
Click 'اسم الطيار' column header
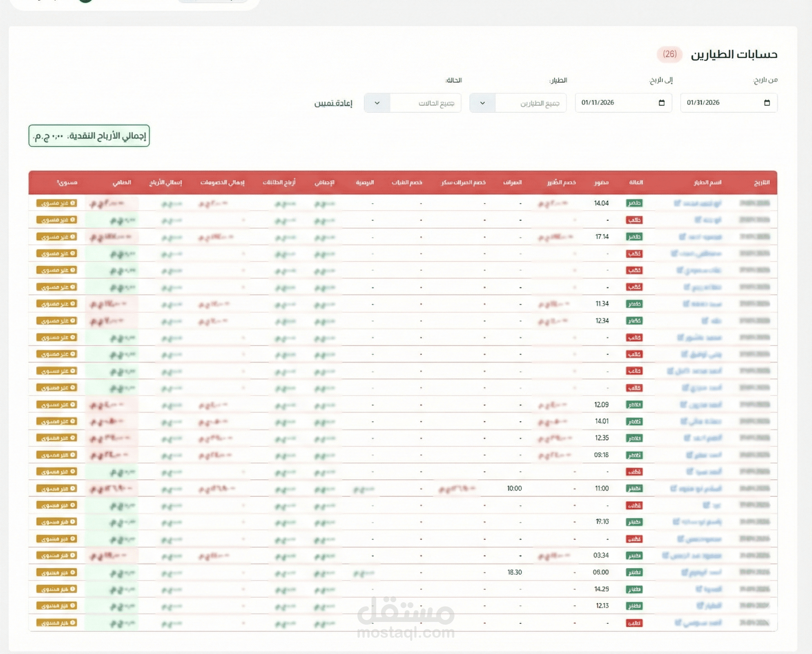pos(707,182)
